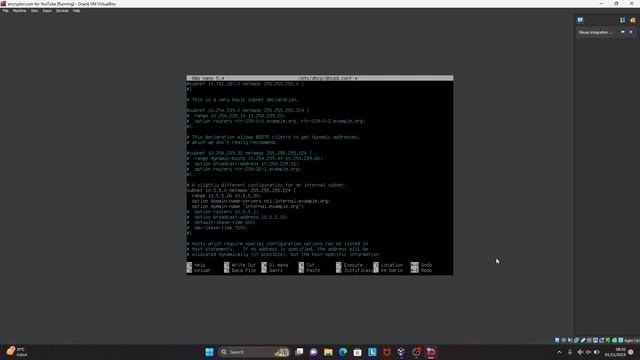Click the weather widget in the taskbar
Viewport: 640px width, 360px height.
point(17,352)
